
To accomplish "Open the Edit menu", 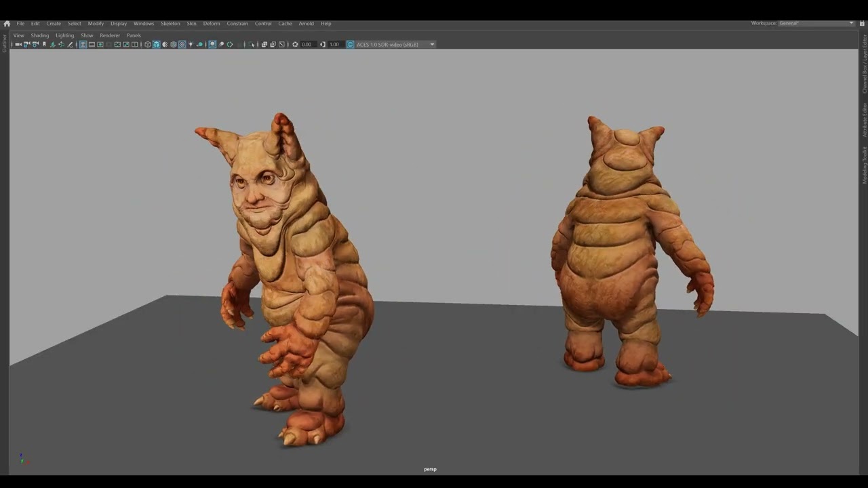I will 35,24.
